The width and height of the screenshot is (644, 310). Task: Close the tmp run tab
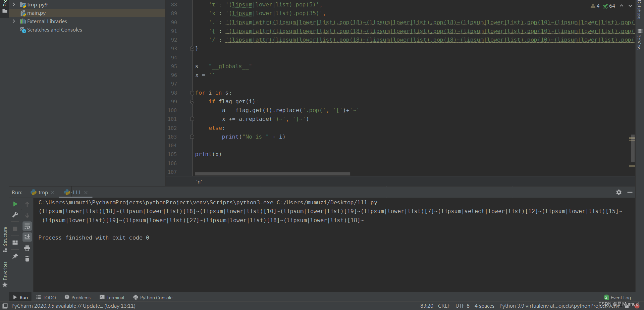pos(52,193)
